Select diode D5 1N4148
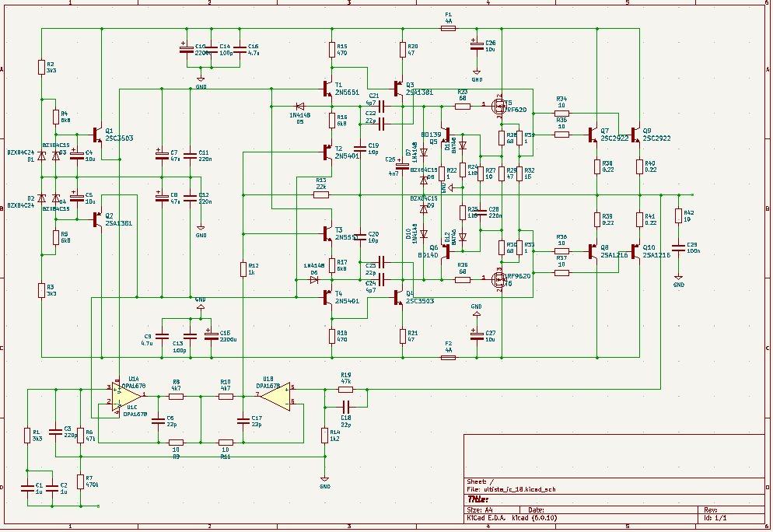 299,106
